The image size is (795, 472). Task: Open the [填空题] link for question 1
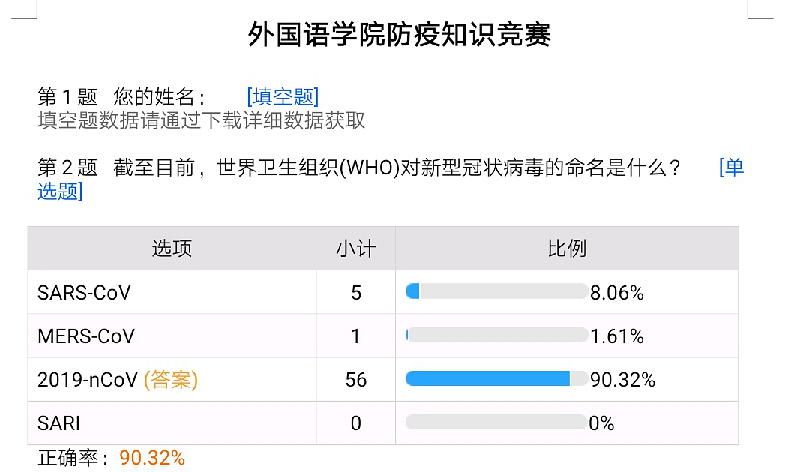282,97
